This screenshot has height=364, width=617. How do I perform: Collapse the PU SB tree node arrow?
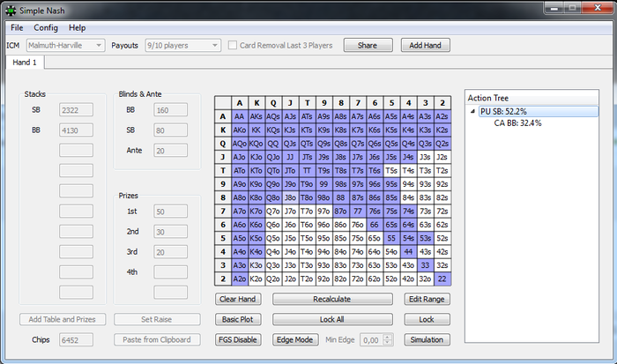[472, 111]
